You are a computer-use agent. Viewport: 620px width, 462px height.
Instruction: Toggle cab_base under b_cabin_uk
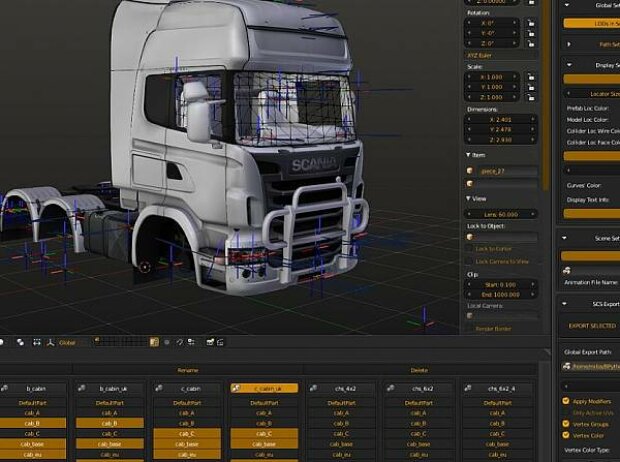[110, 444]
